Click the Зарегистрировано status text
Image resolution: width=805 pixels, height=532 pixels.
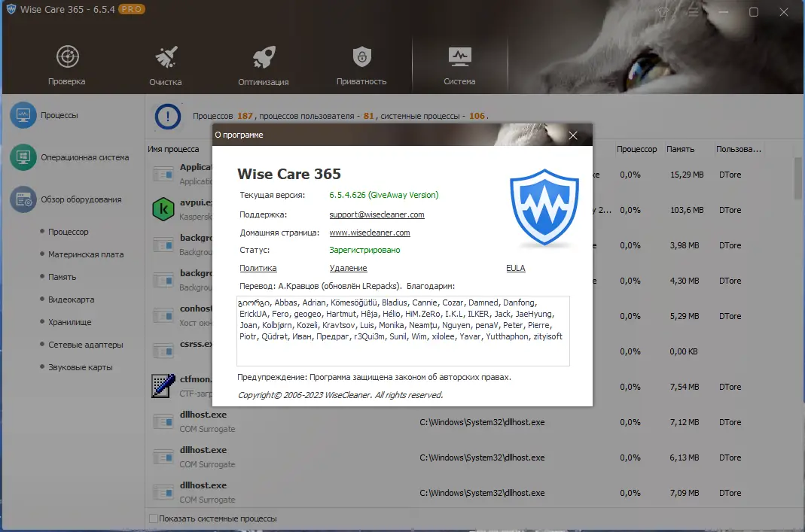(364, 250)
